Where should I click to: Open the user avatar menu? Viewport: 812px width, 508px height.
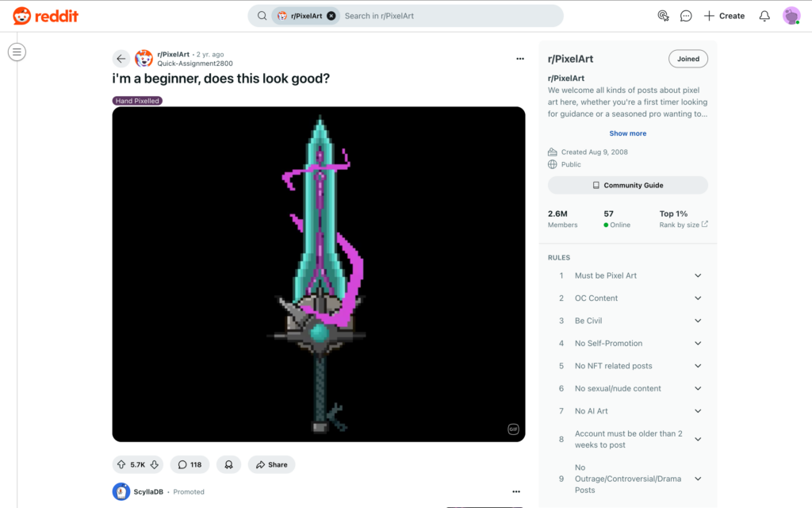791,16
